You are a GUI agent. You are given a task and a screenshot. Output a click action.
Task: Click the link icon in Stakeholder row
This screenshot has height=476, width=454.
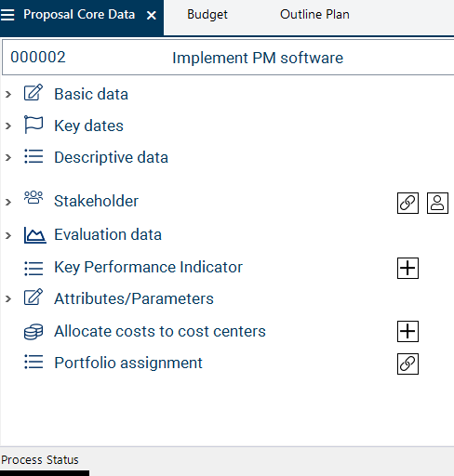tap(407, 203)
